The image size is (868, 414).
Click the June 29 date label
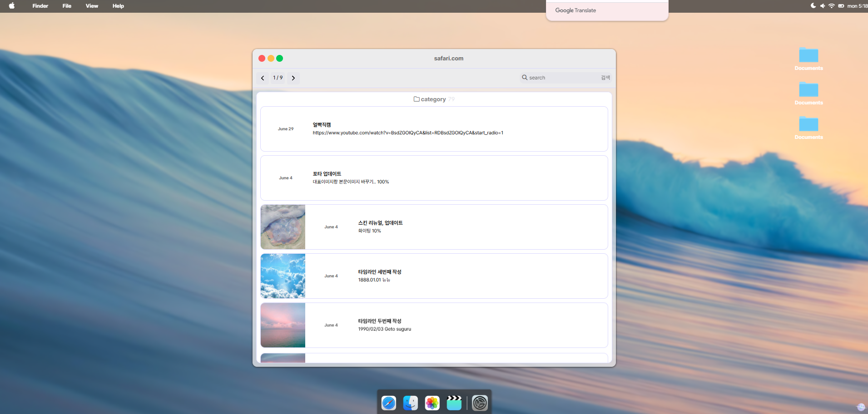tap(286, 129)
